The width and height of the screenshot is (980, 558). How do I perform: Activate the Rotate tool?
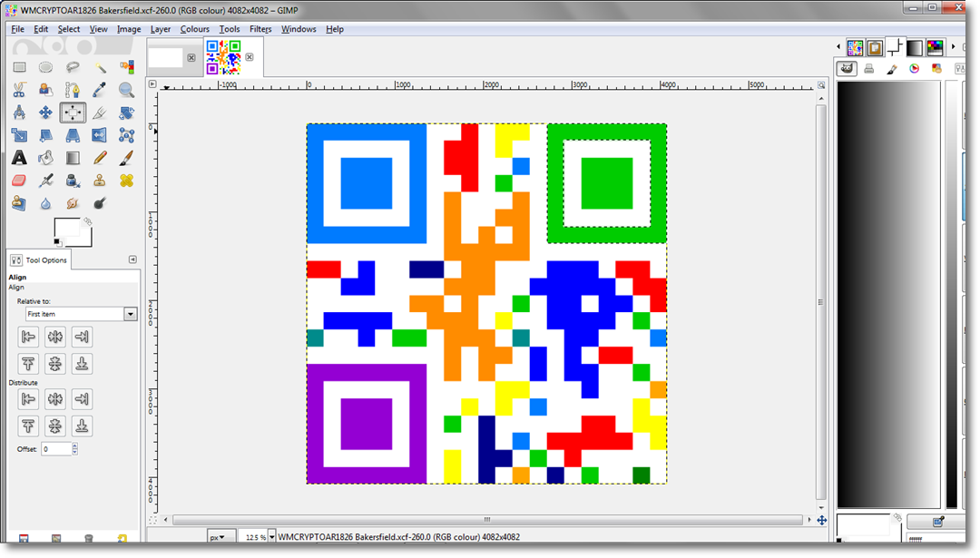tap(126, 113)
